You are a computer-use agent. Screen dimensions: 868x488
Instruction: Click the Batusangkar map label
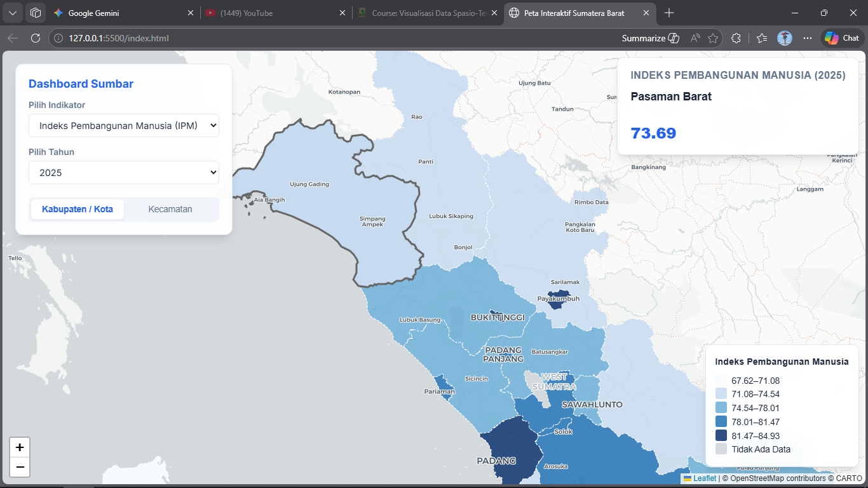pos(550,351)
